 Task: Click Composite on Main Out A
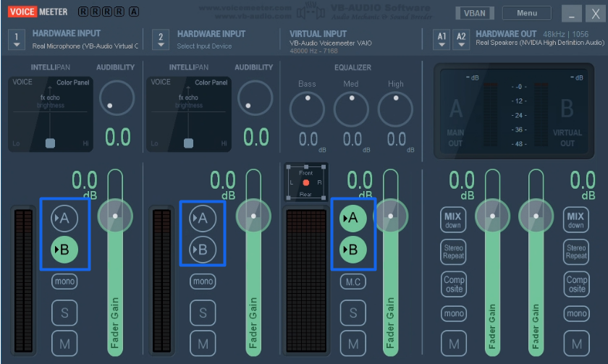pyautogui.click(x=454, y=284)
